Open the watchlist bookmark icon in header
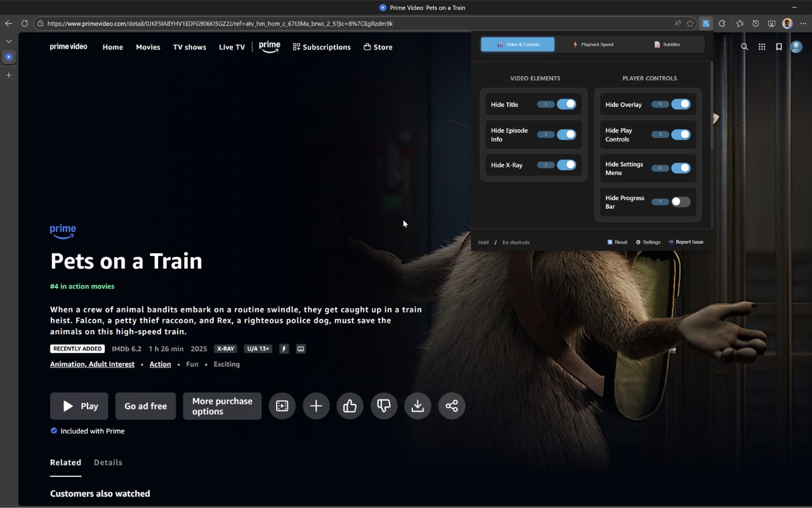Screen dimensions: 812x508 [779, 47]
